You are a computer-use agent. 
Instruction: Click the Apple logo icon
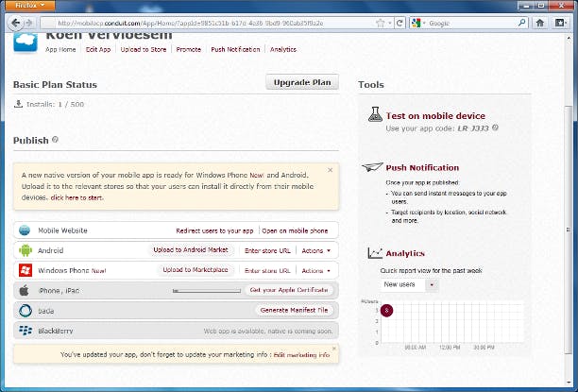[25, 291]
